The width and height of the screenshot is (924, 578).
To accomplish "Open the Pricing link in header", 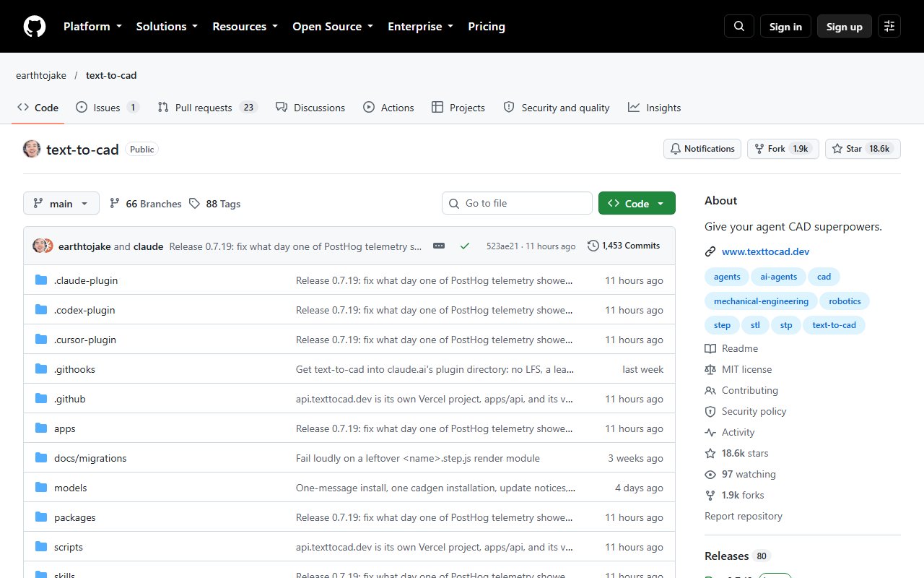I will [487, 26].
